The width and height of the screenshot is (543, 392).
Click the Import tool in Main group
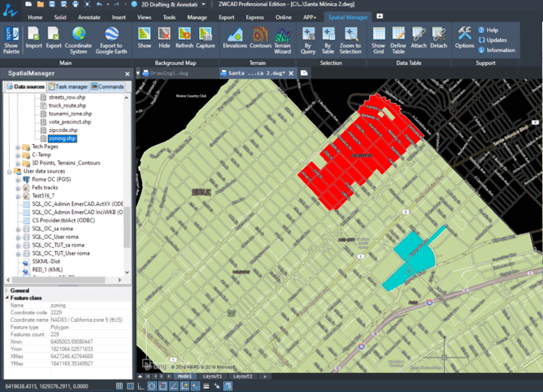click(34, 38)
